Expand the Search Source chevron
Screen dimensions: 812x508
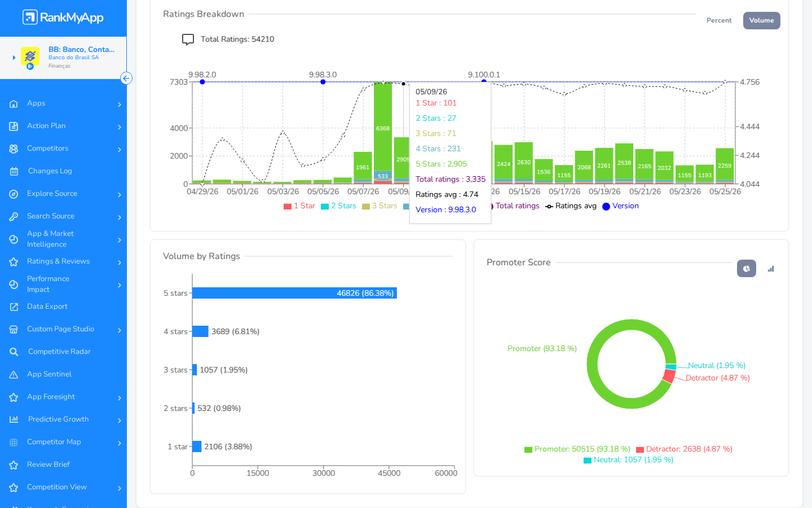(x=119, y=217)
